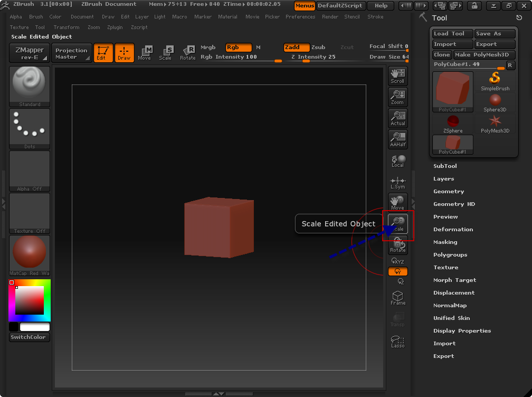Expand the Deformation subpalette
Viewport: 532px width, 397px height.
453,229
